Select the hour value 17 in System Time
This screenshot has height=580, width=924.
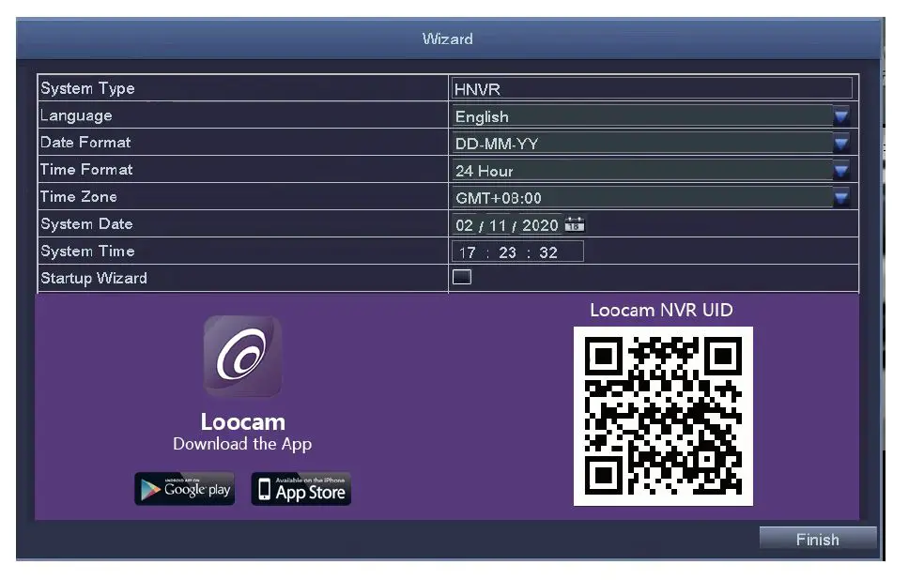pos(468,252)
